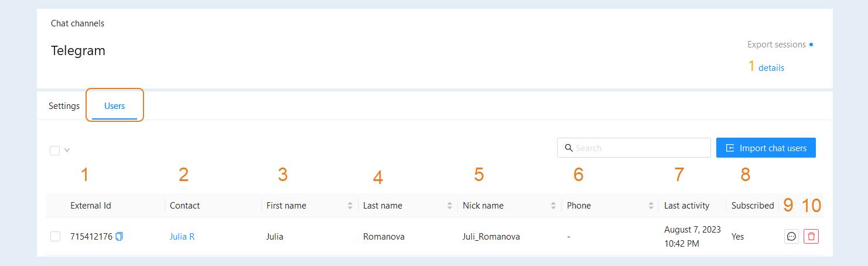Sort by Nick name column arrows
The image size is (868, 266).
553,206
